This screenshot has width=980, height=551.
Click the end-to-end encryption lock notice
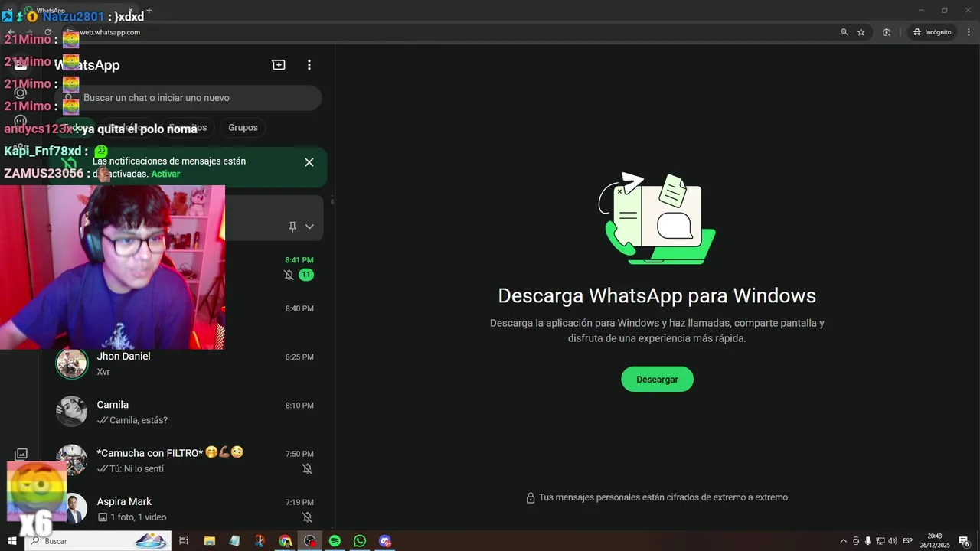tap(657, 497)
